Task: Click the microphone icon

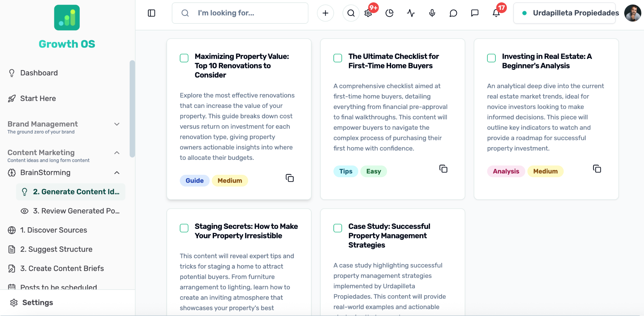Action: [432, 13]
